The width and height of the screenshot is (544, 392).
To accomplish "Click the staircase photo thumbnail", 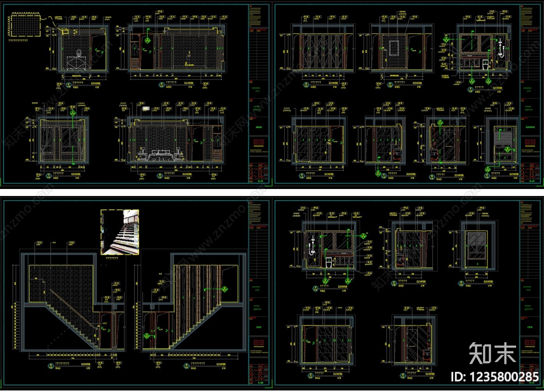I will pyautogui.click(x=120, y=232).
